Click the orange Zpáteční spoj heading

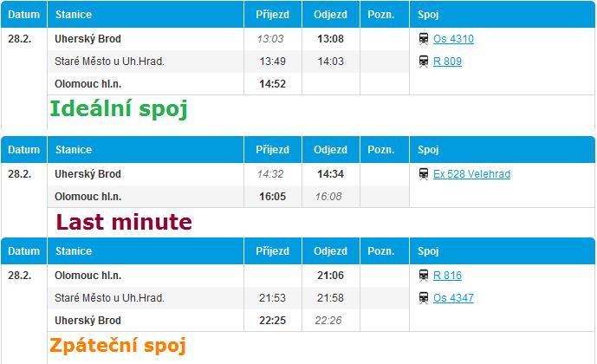[118, 346]
